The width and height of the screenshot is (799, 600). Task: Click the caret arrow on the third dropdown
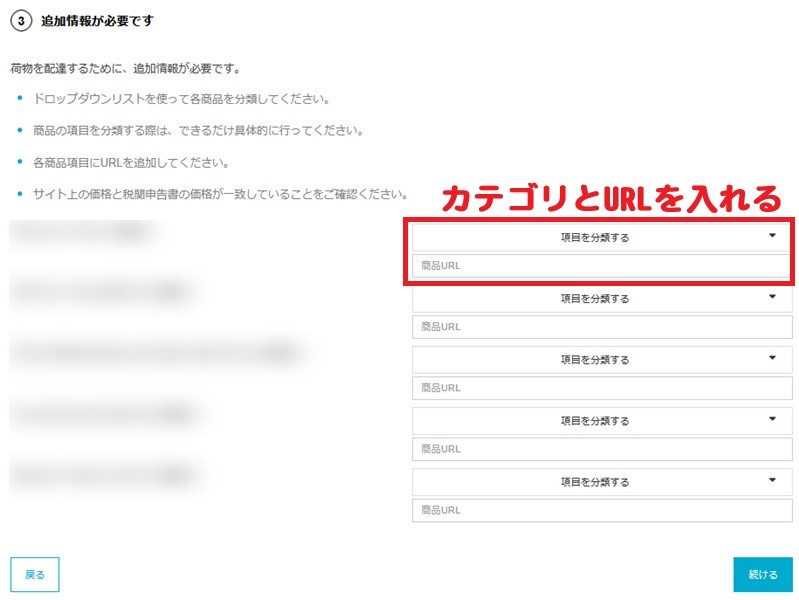[772, 358]
